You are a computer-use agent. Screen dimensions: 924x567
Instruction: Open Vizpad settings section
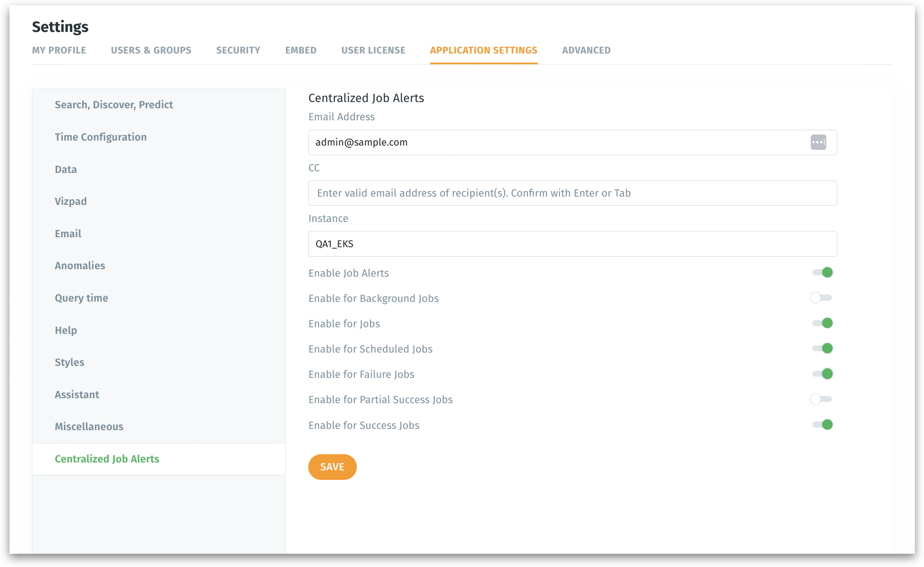71,201
